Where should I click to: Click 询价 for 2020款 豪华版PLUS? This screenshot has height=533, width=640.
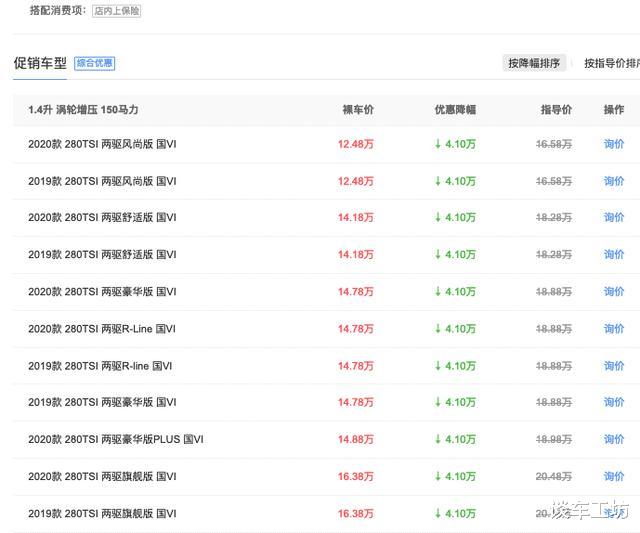pos(614,440)
